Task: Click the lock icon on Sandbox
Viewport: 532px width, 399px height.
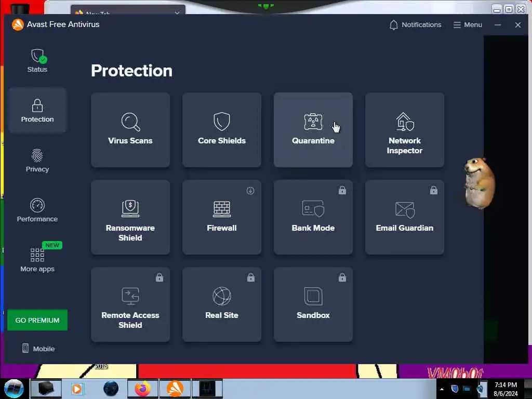Action: click(342, 277)
